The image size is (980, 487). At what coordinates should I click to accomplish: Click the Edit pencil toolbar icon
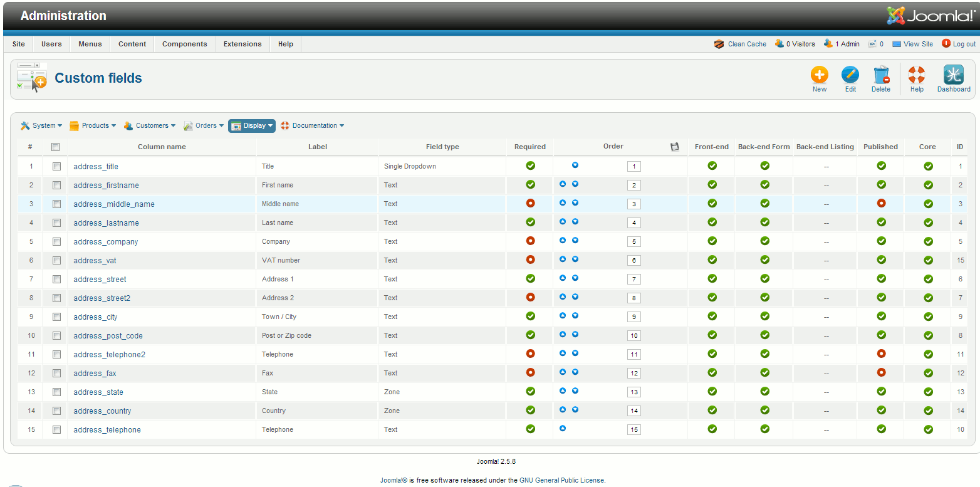click(x=850, y=76)
